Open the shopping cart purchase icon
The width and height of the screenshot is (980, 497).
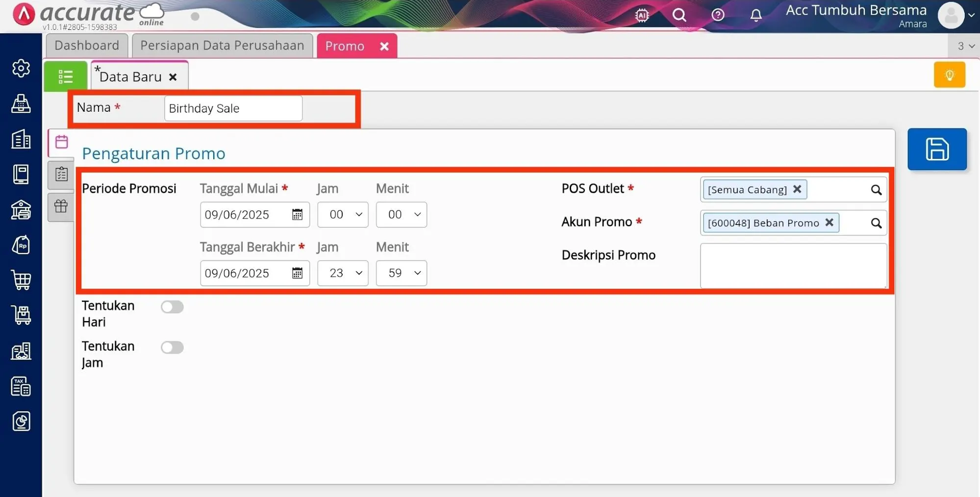pyautogui.click(x=21, y=280)
